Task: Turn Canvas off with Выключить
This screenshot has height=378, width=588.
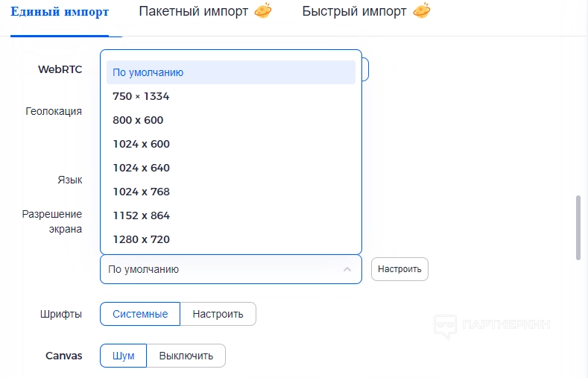Action: (186, 356)
